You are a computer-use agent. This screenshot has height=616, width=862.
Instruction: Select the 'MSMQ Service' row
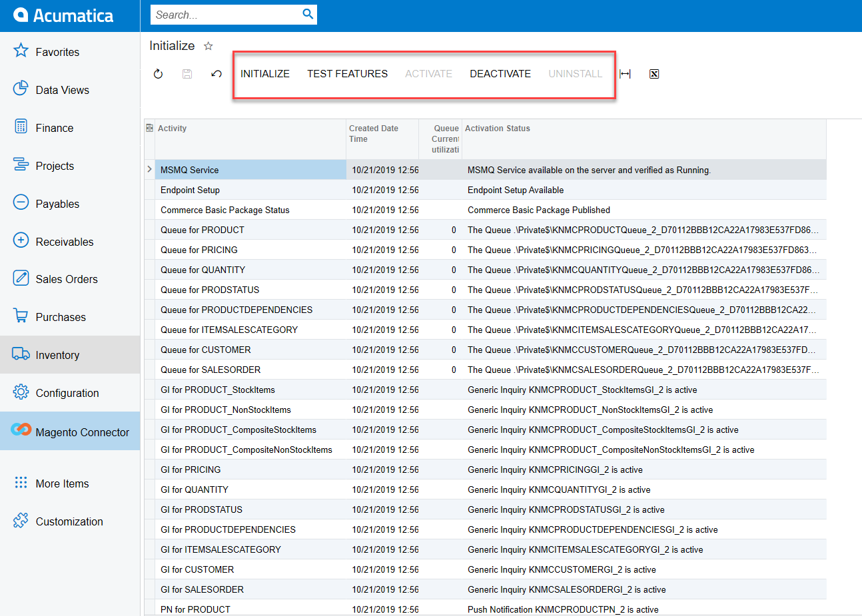click(486, 170)
